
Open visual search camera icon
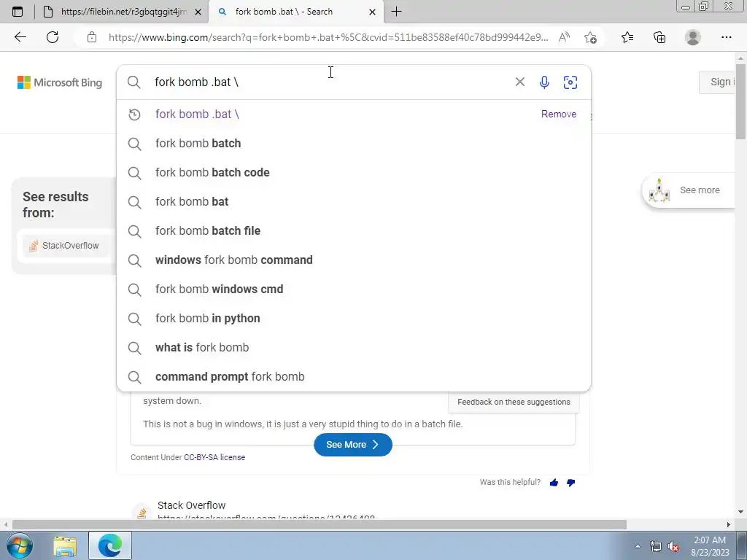click(x=570, y=82)
